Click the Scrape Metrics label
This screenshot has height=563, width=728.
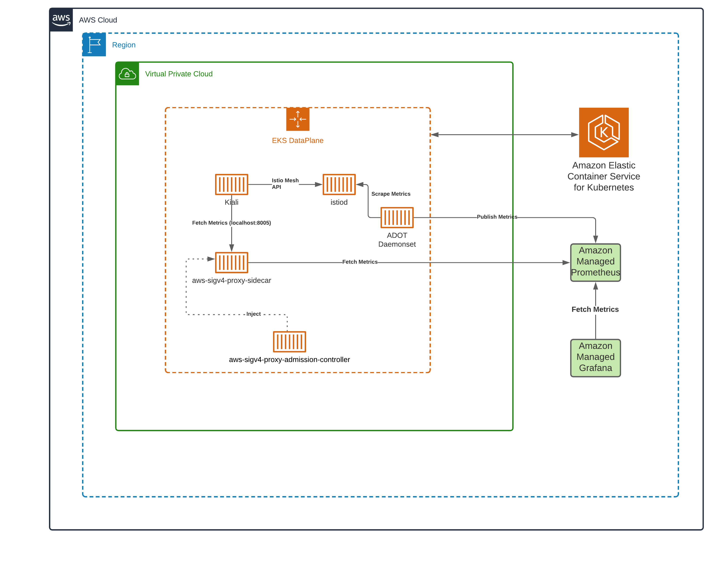[x=391, y=194]
